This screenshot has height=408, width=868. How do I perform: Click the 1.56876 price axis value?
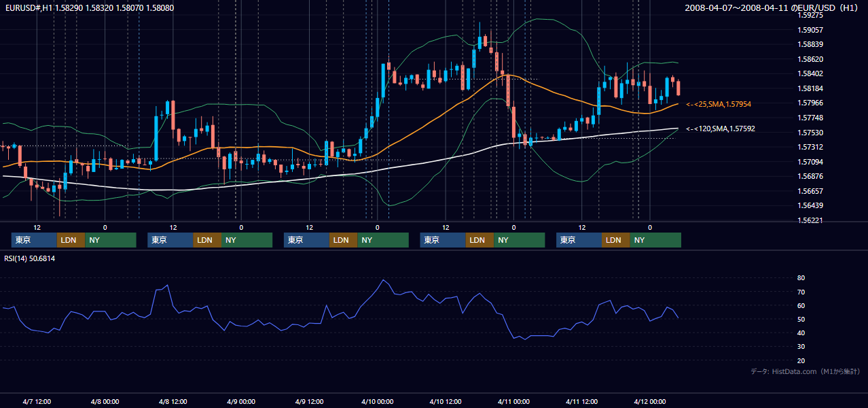point(811,177)
